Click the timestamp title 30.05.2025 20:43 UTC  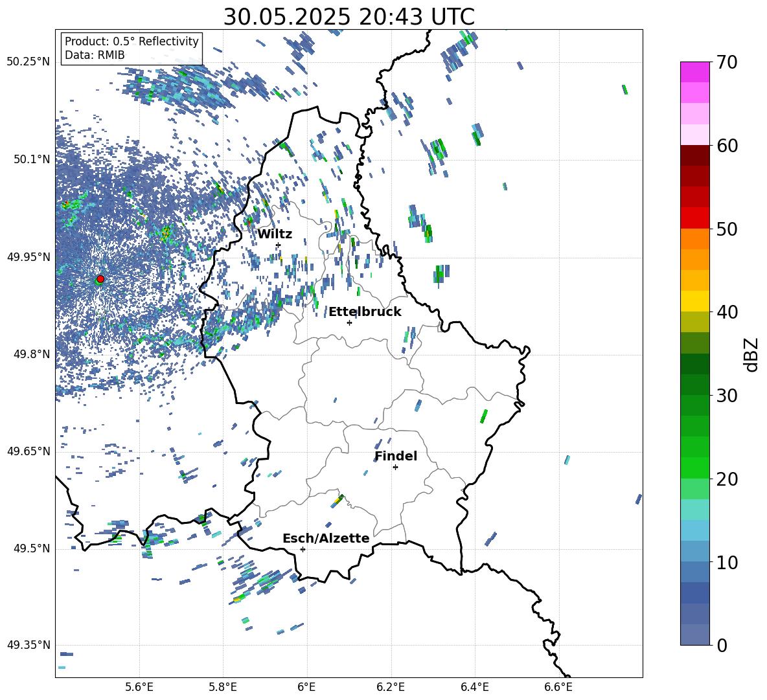pyautogui.click(x=349, y=17)
